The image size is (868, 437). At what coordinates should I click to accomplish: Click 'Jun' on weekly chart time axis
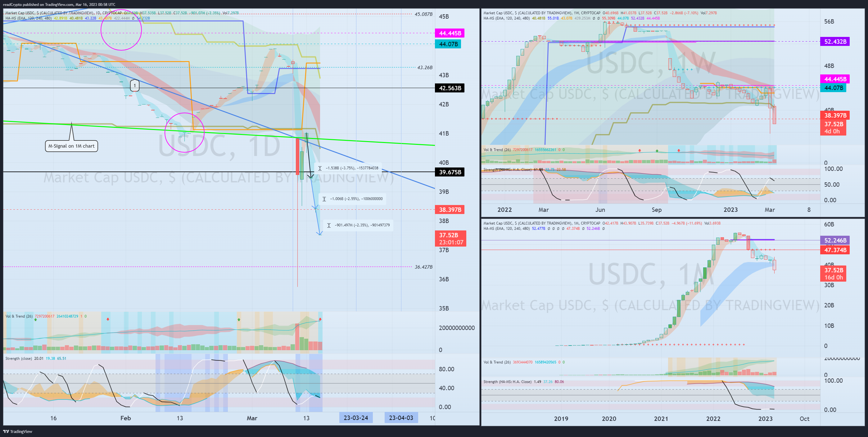click(x=600, y=210)
